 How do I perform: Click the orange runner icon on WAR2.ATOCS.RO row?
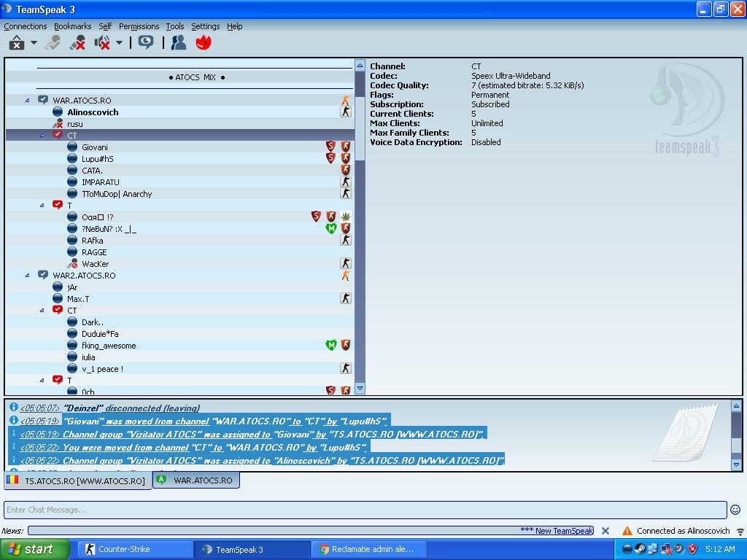click(x=346, y=275)
